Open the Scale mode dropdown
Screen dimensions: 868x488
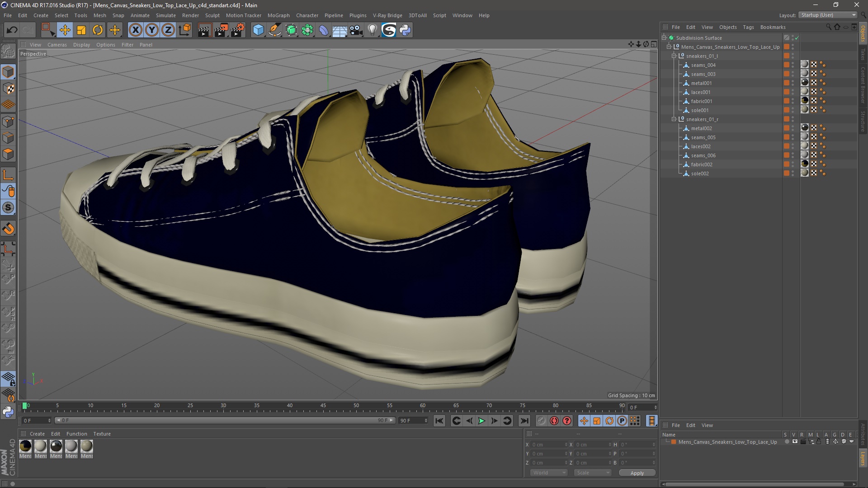click(593, 473)
